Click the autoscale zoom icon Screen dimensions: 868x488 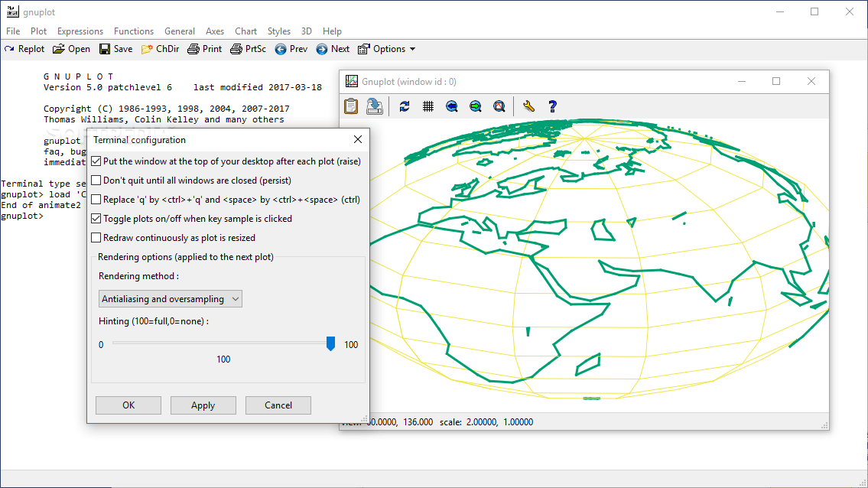click(499, 106)
